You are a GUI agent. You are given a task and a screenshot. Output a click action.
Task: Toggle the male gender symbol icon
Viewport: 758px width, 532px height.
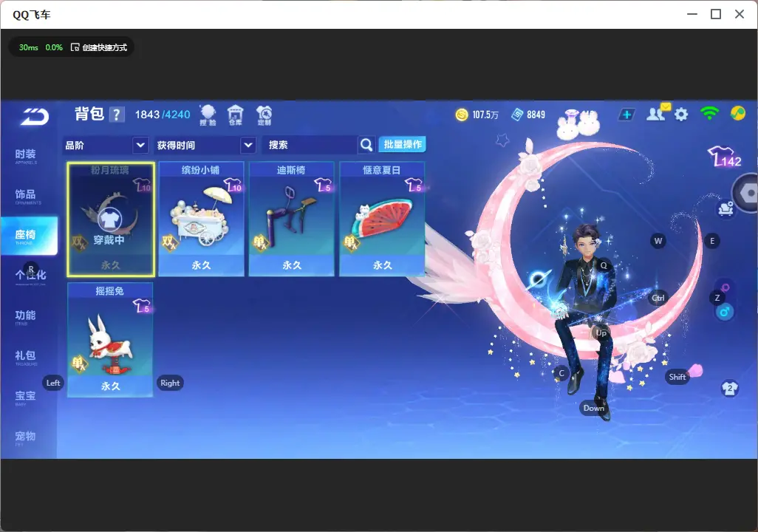[725, 312]
